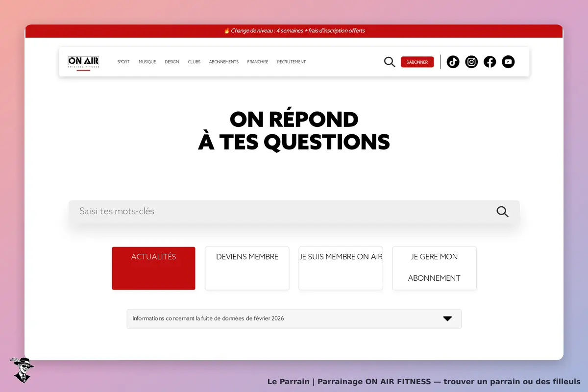
Task: Click the 'ON RÉPOND À TES QUESTIONS' heading
Action: pyautogui.click(x=294, y=131)
